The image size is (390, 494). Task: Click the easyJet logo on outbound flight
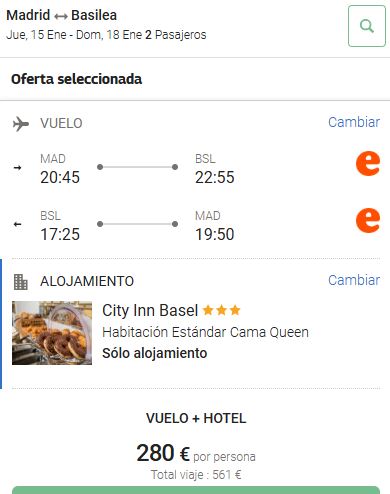(368, 163)
